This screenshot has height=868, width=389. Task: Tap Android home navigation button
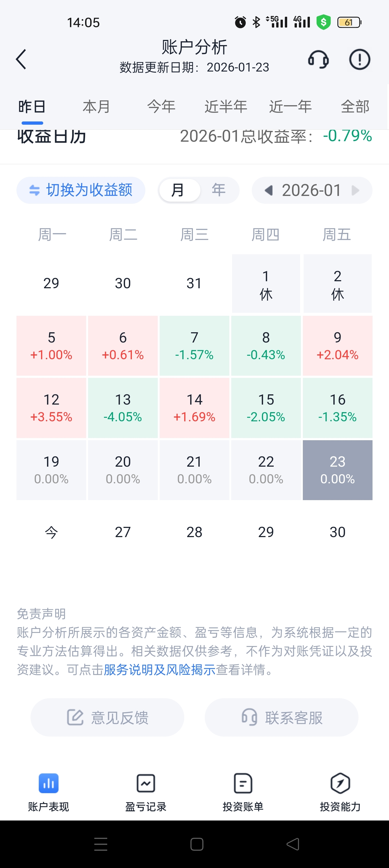197,844
